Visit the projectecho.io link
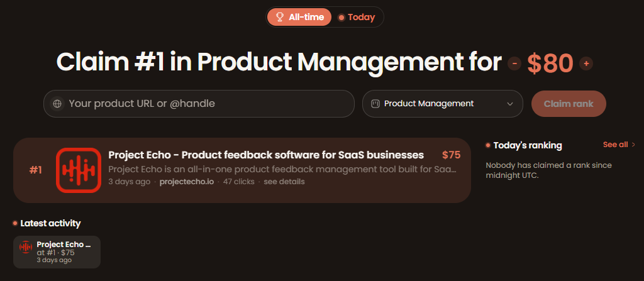 click(x=186, y=182)
